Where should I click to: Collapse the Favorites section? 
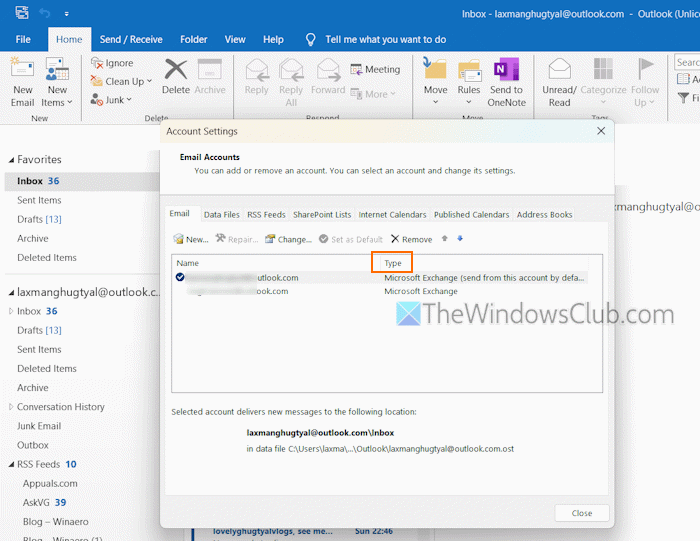[11, 160]
